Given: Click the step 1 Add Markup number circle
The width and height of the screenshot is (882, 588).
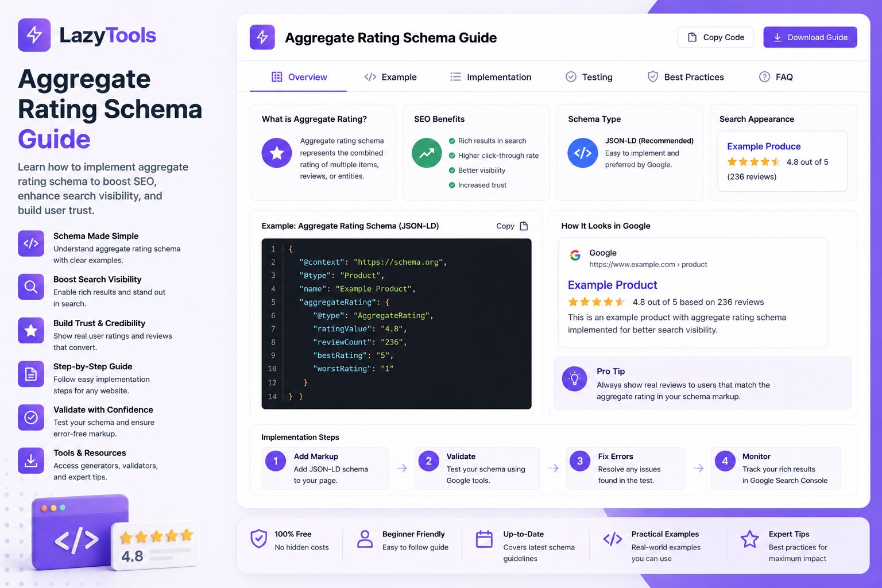Looking at the screenshot, I should (x=276, y=461).
